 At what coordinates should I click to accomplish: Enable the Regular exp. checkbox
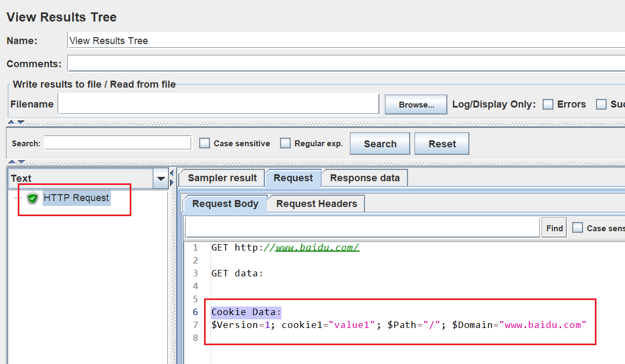[285, 144]
